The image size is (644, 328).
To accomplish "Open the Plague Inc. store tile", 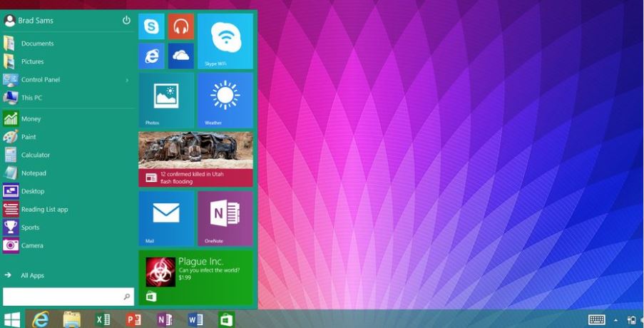I will [195, 277].
